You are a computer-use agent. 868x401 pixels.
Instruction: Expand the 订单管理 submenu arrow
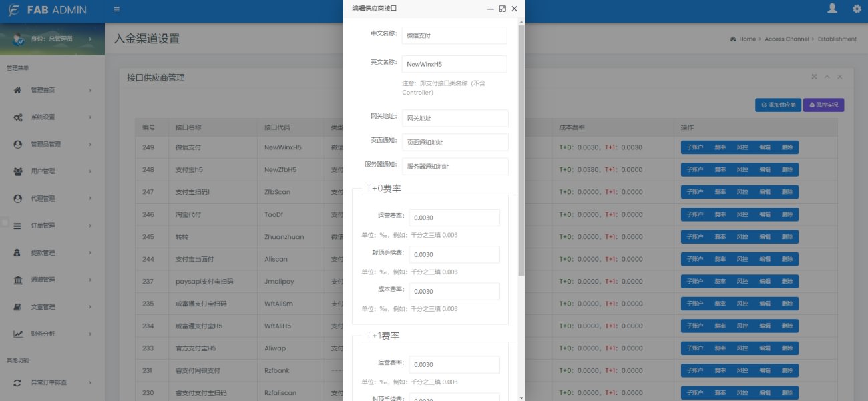pos(90,226)
